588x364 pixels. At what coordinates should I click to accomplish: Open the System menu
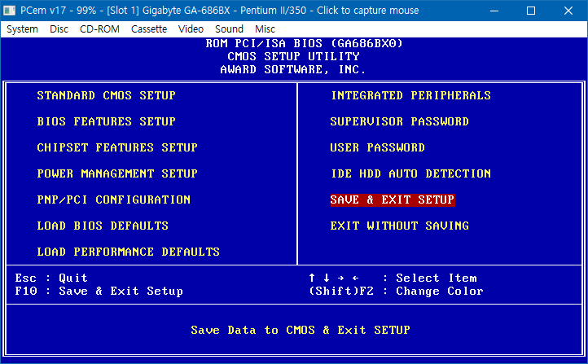click(22, 29)
